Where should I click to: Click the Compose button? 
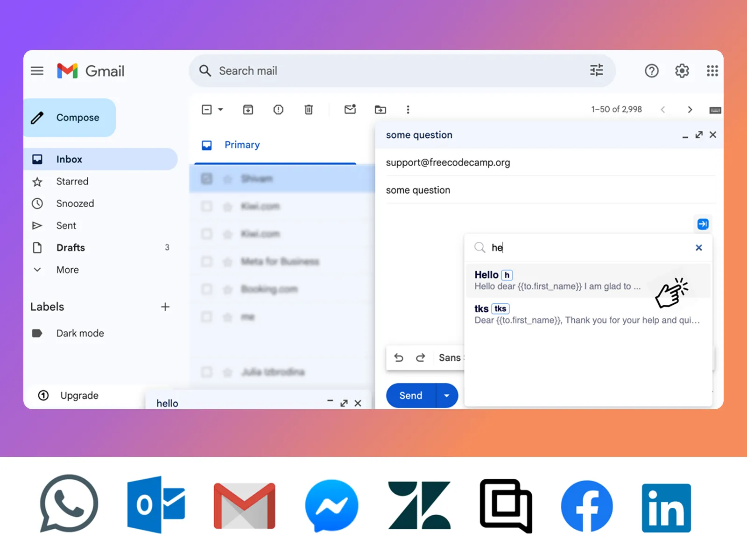coord(70,118)
